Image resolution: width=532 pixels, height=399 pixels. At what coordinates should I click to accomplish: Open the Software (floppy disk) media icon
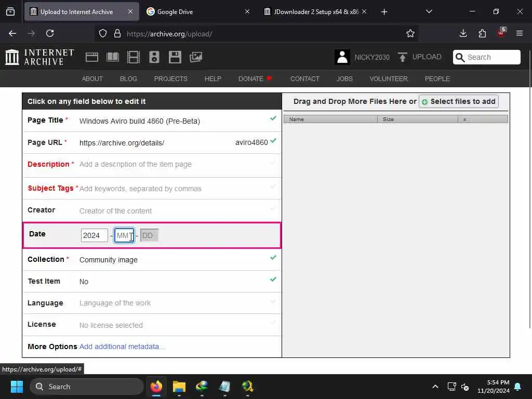[x=175, y=57]
